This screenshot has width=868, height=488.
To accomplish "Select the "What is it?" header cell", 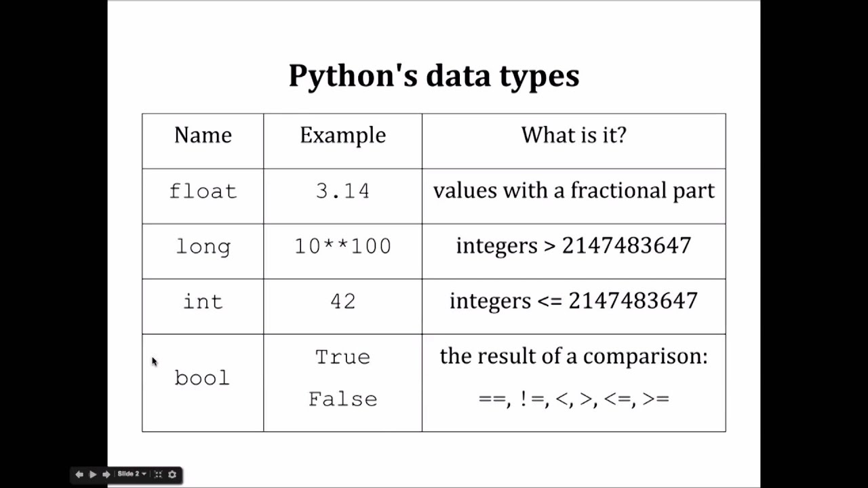I will click(x=574, y=141).
